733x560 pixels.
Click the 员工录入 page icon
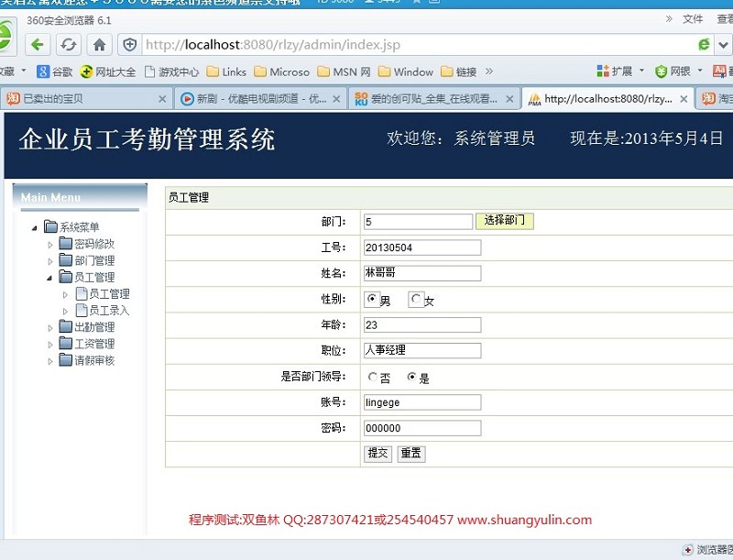81,311
